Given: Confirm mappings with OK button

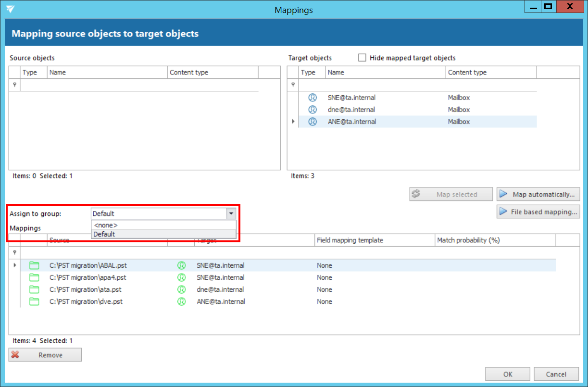Looking at the screenshot, I should coord(508,374).
